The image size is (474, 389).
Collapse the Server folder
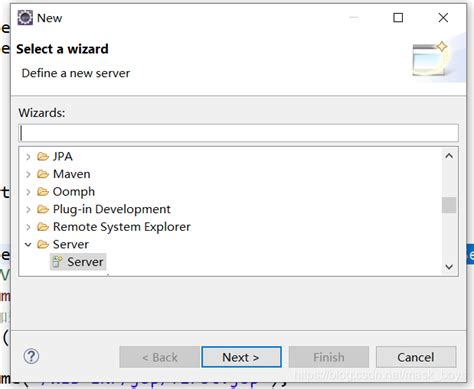pos(28,245)
